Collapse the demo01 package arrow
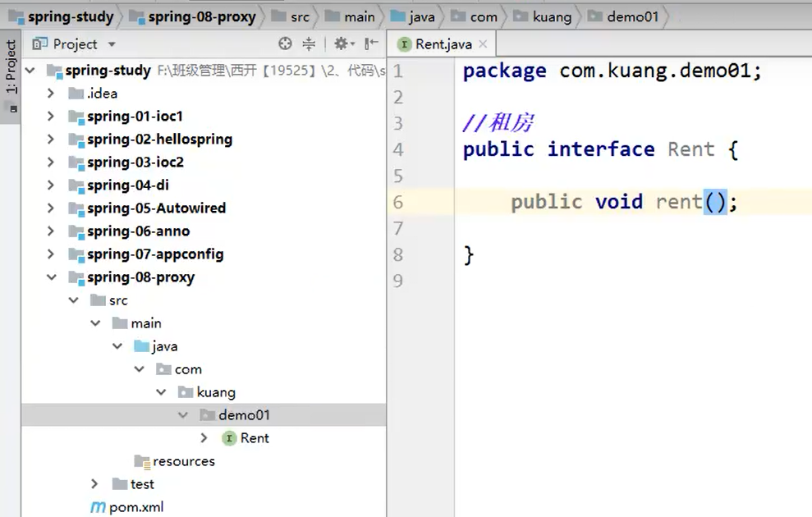Screen dimensions: 812x517 click(x=183, y=415)
